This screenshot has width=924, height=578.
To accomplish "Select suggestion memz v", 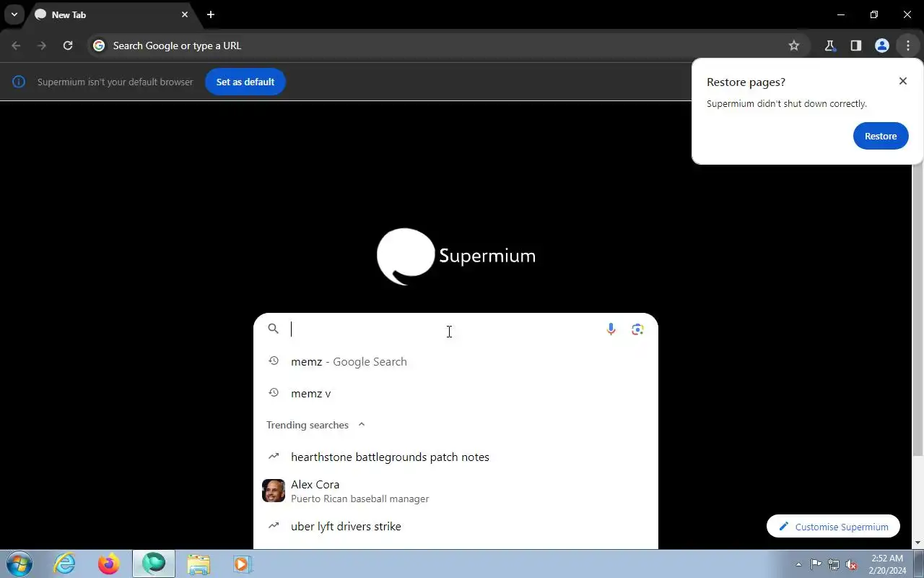I will point(456,393).
